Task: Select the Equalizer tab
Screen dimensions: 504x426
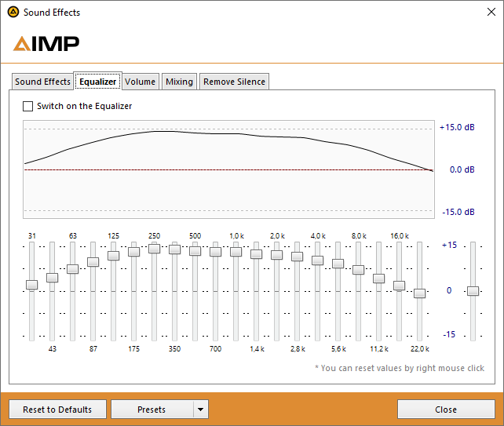Action: tap(97, 82)
